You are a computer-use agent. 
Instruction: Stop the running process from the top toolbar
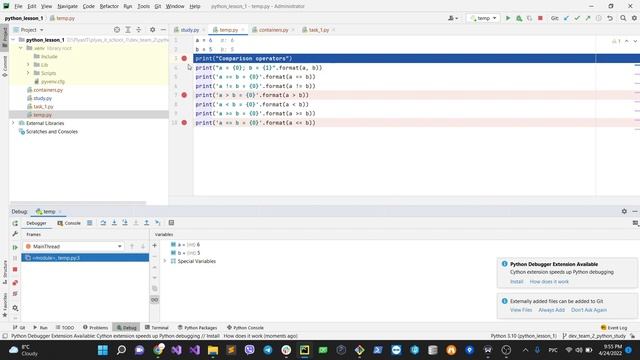[x=540, y=18]
